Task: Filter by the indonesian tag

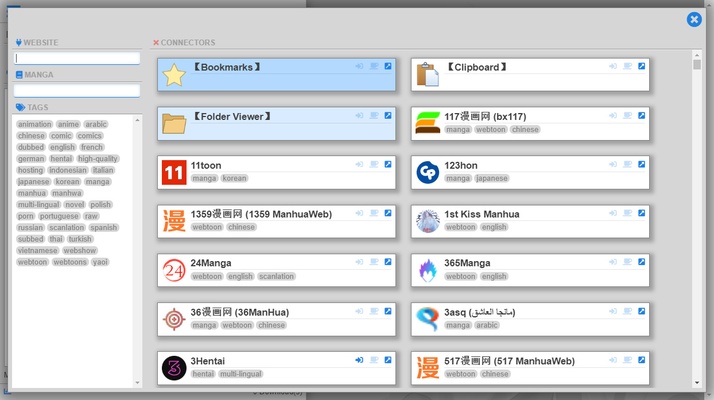Action: [68, 170]
